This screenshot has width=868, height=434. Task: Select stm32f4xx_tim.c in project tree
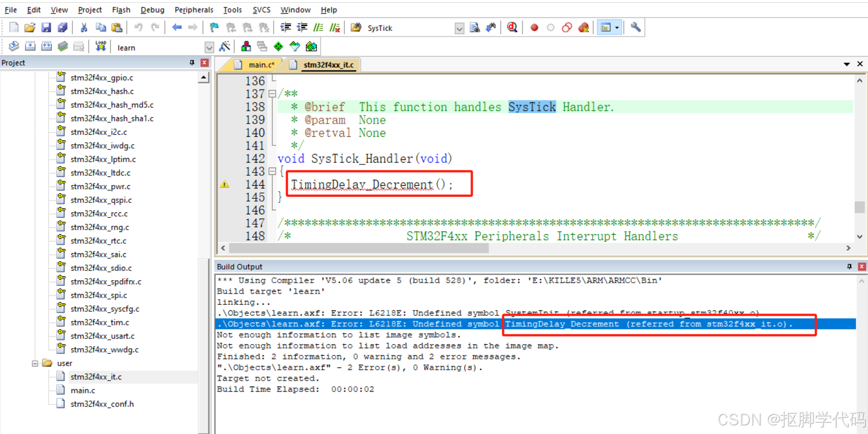pyautogui.click(x=100, y=322)
